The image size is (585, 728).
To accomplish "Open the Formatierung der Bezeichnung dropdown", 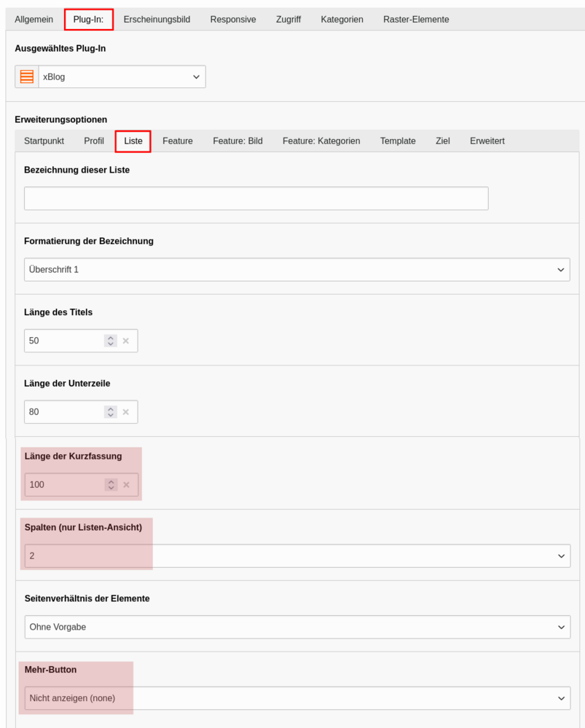I will tap(297, 270).
